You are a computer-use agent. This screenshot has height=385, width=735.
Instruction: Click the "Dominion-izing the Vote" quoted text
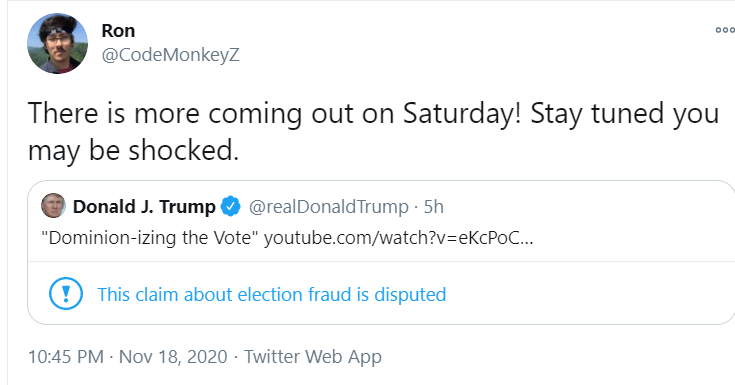(150, 238)
